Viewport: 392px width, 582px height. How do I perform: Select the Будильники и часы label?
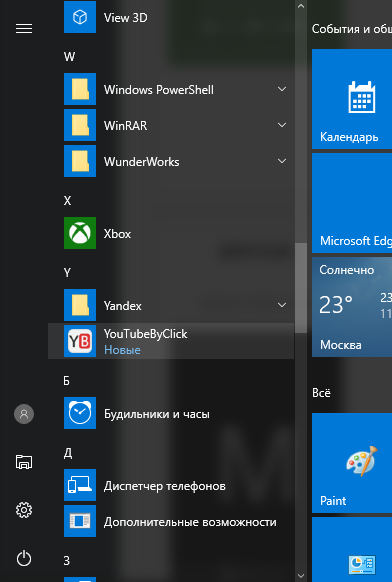157,414
